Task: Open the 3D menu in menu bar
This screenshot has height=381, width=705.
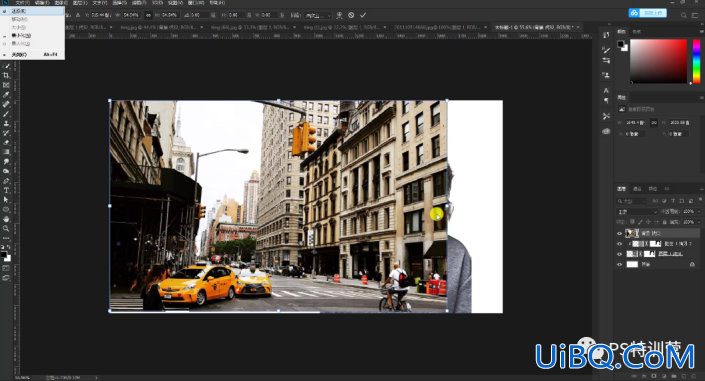Action: [x=157, y=3]
